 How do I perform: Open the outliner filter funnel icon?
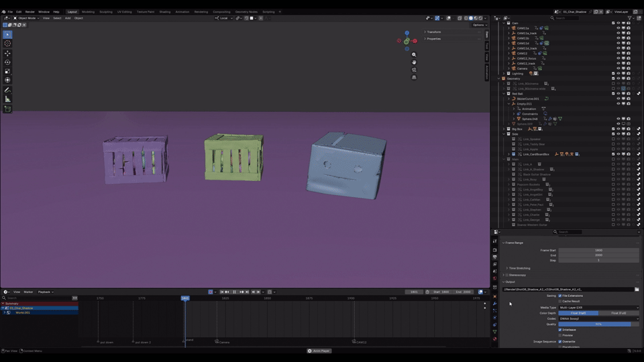630,18
